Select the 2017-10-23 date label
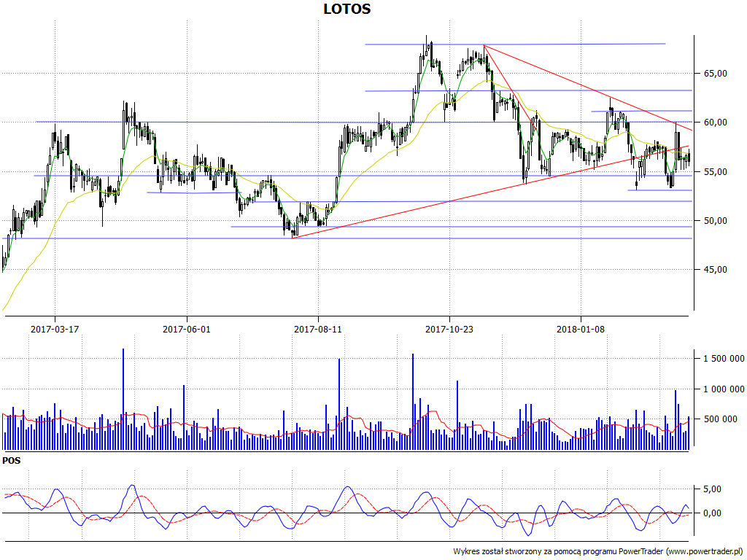This screenshot has width=747, height=560. pyautogui.click(x=449, y=329)
